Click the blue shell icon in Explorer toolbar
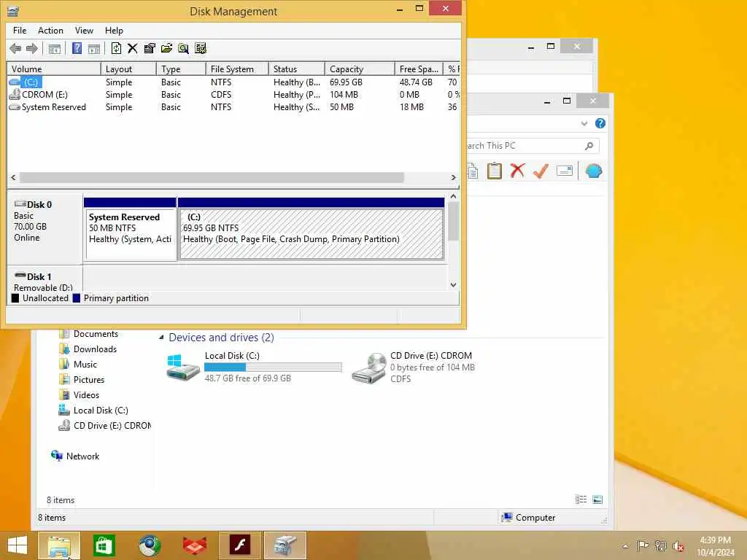Image resolution: width=747 pixels, height=560 pixels. [x=594, y=171]
